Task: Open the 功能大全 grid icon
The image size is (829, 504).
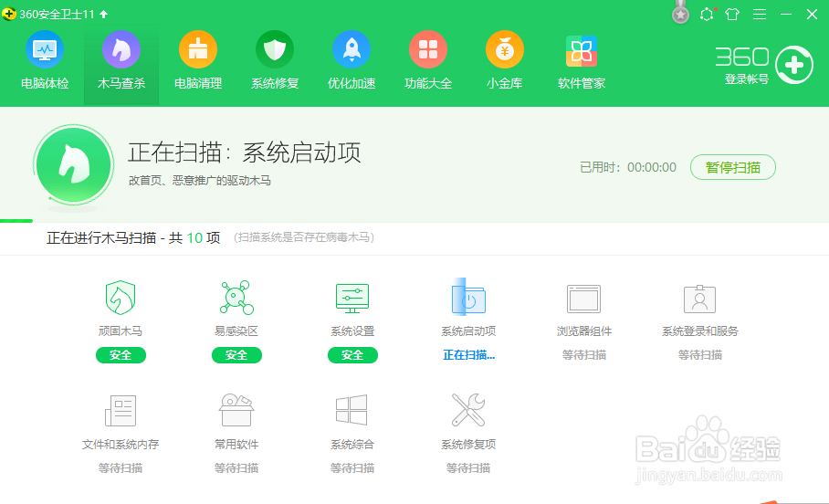Action: [x=428, y=49]
